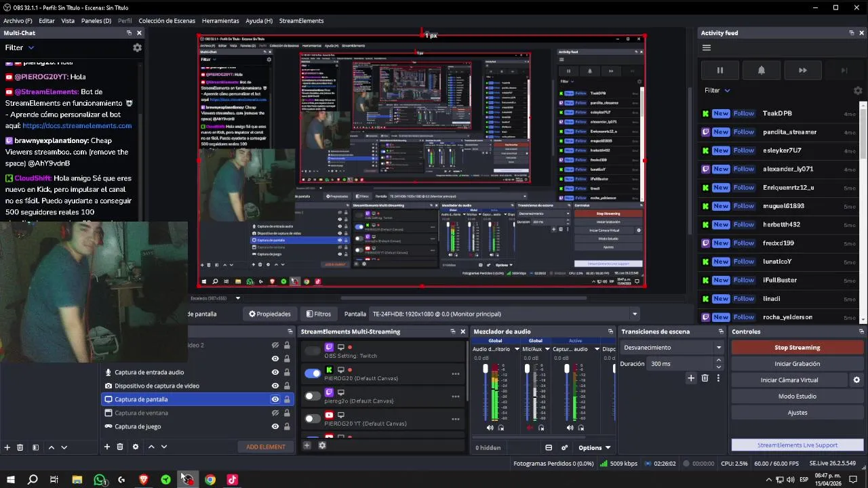Mute Audio del escritorio speaker icon

(x=490, y=428)
